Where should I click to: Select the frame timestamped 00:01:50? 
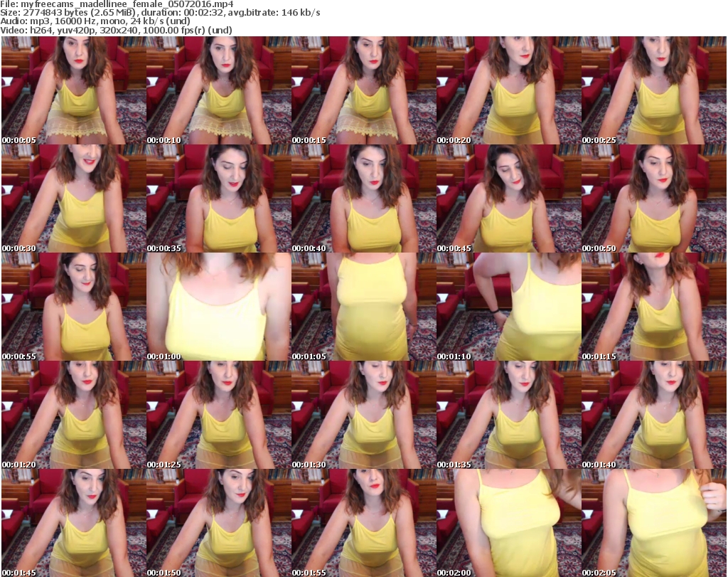point(219,523)
